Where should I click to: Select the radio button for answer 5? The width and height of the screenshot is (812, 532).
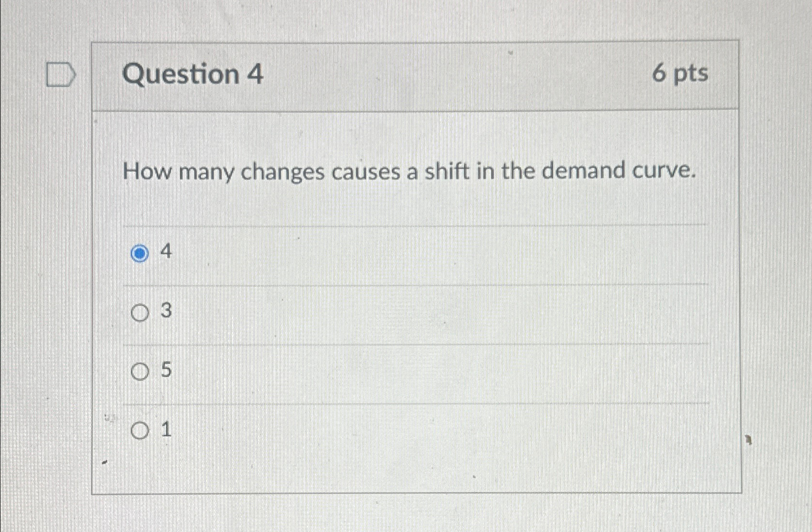tap(140, 371)
